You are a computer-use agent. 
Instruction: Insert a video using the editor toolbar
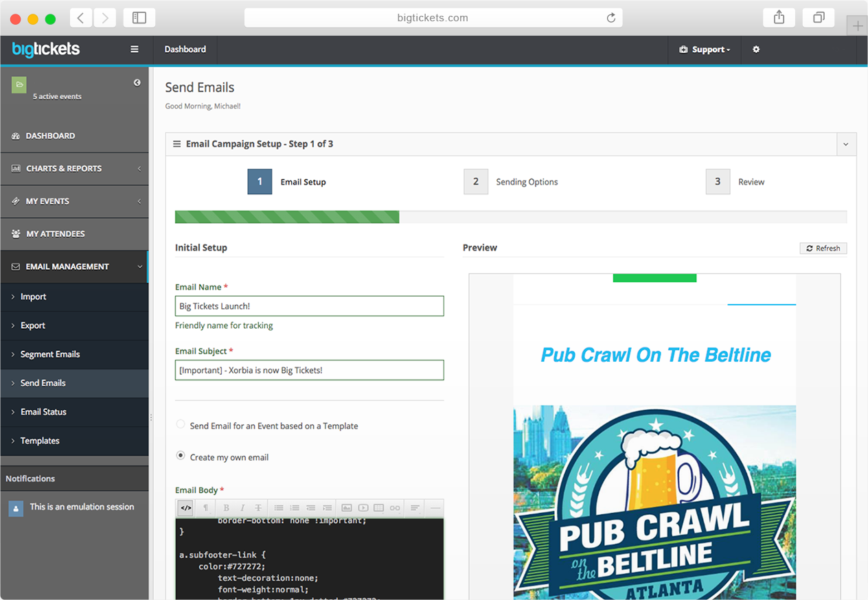363,508
